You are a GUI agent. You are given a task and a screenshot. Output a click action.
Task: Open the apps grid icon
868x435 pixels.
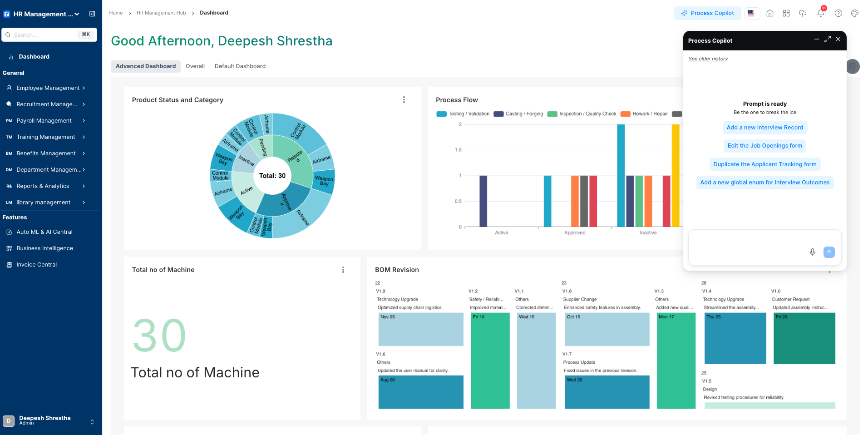click(786, 13)
